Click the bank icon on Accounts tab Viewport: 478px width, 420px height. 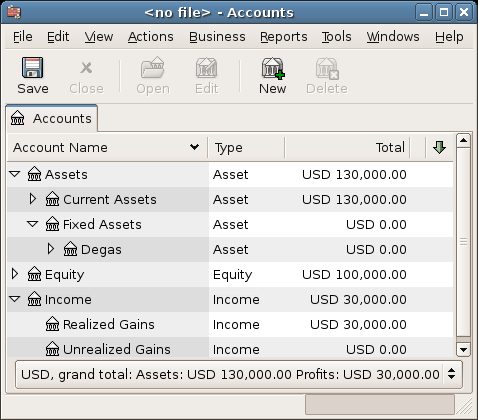click(17, 118)
